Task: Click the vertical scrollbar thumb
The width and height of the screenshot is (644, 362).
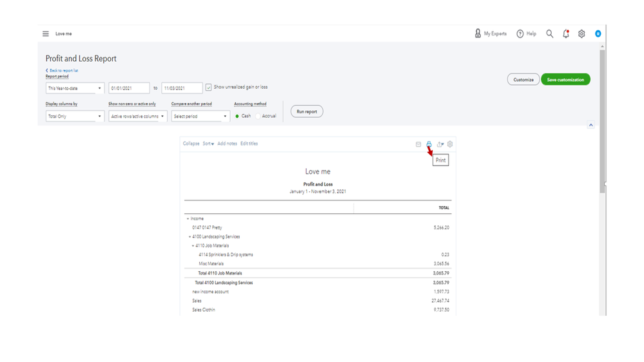Action: [x=602, y=121]
